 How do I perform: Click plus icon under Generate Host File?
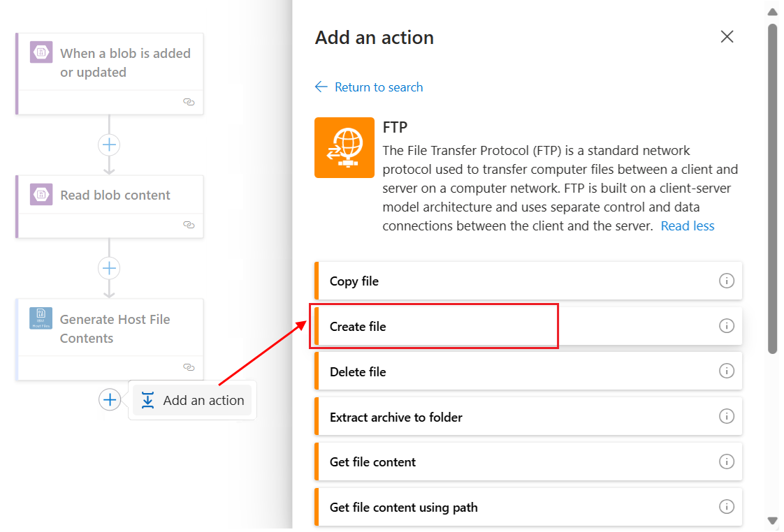point(110,400)
